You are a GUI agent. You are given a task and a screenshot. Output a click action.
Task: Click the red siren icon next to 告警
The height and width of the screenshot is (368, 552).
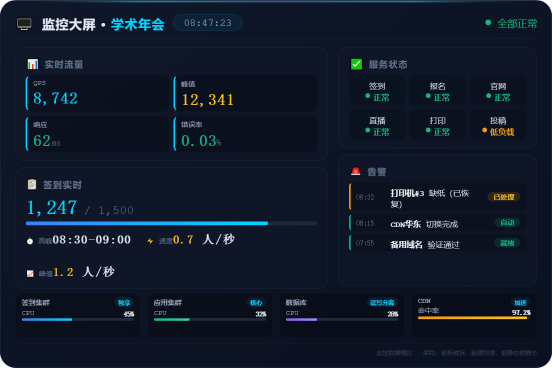pos(356,171)
